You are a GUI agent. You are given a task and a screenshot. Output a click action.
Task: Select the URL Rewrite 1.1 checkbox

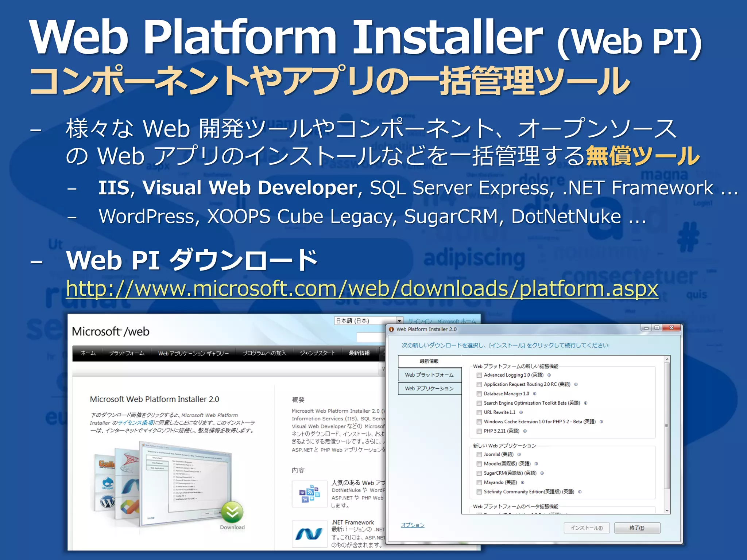click(479, 412)
